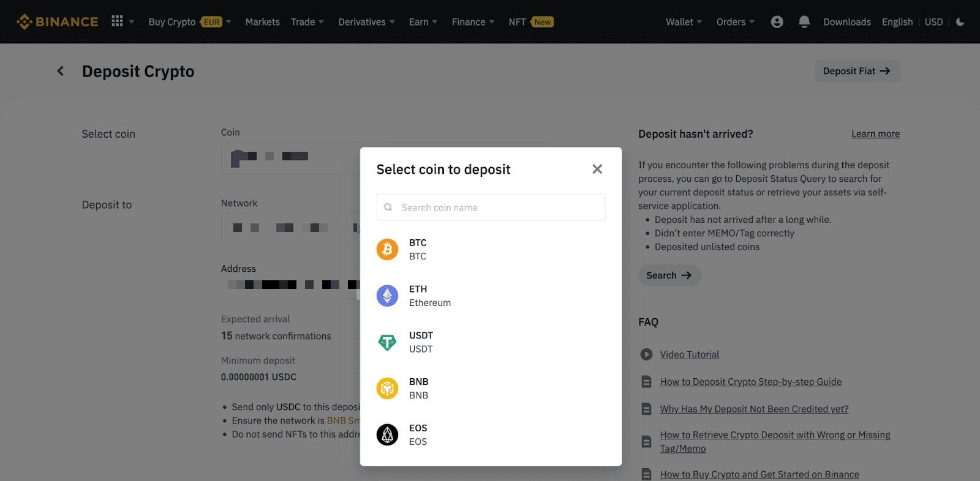The width and height of the screenshot is (980, 481).
Task: Click the Search deposit status button
Action: [669, 275]
